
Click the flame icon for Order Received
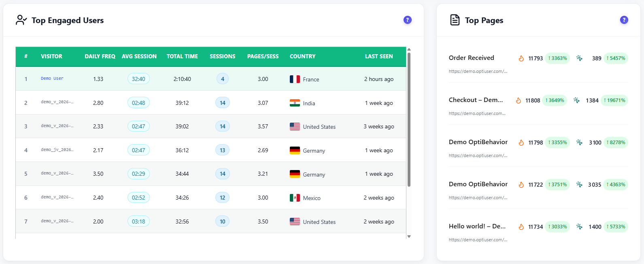[521, 58]
